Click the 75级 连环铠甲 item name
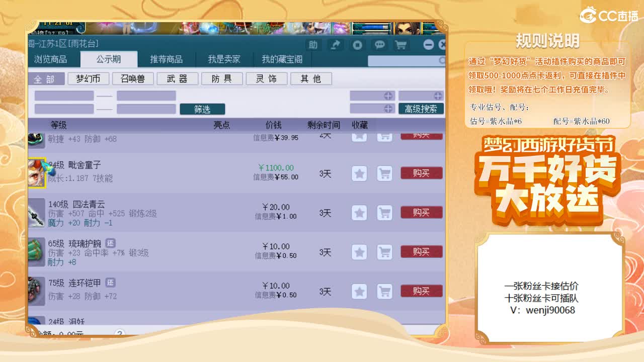The height and width of the screenshot is (362, 644). 75,283
